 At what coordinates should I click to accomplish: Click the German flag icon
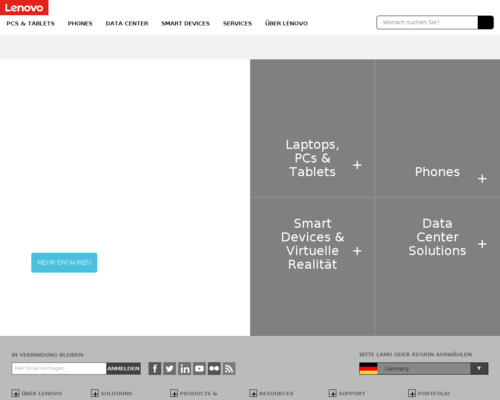pyautogui.click(x=368, y=368)
